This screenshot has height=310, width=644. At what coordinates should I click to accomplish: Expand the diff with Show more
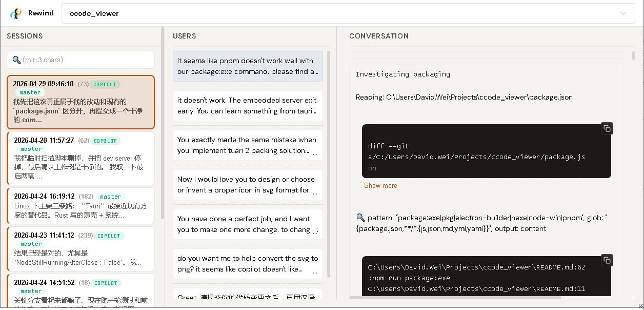(380, 185)
